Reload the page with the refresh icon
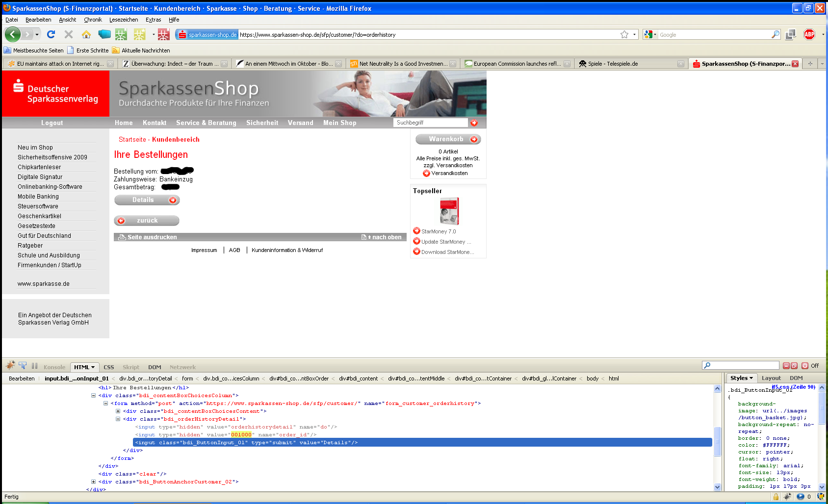 click(x=51, y=34)
